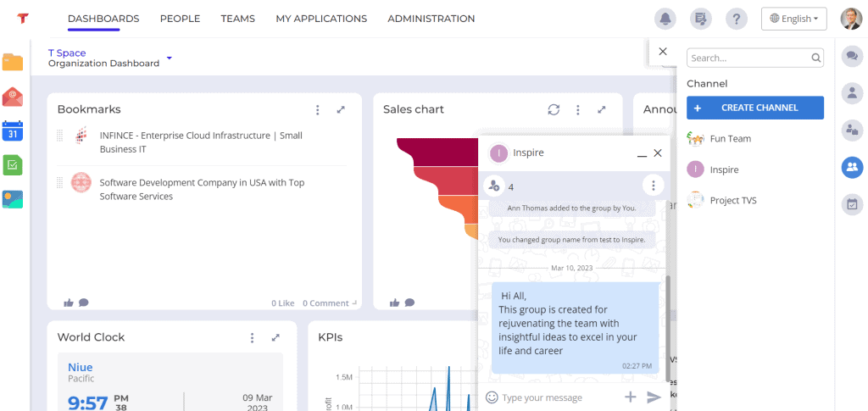Expand the Bookmarks widget to fullscreen
Screen dimensions: 868x411
[x=341, y=109]
